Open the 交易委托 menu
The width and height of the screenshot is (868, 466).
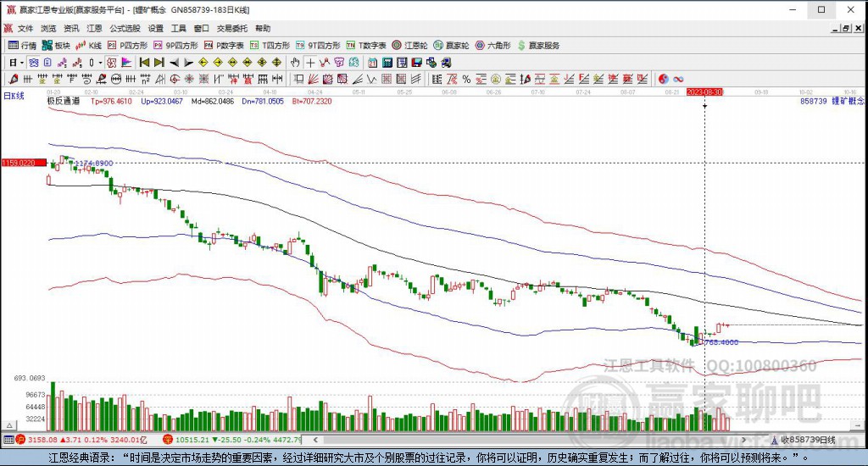[232, 28]
